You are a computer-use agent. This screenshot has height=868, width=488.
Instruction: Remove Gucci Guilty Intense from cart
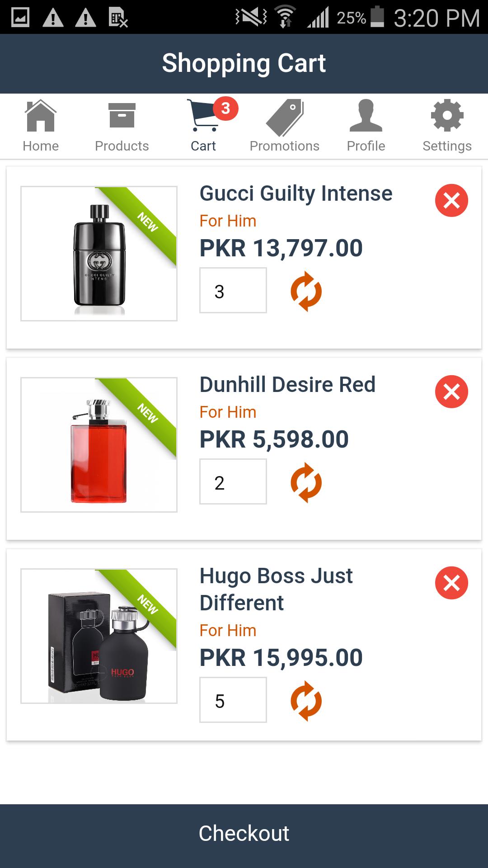tap(451, 200)
